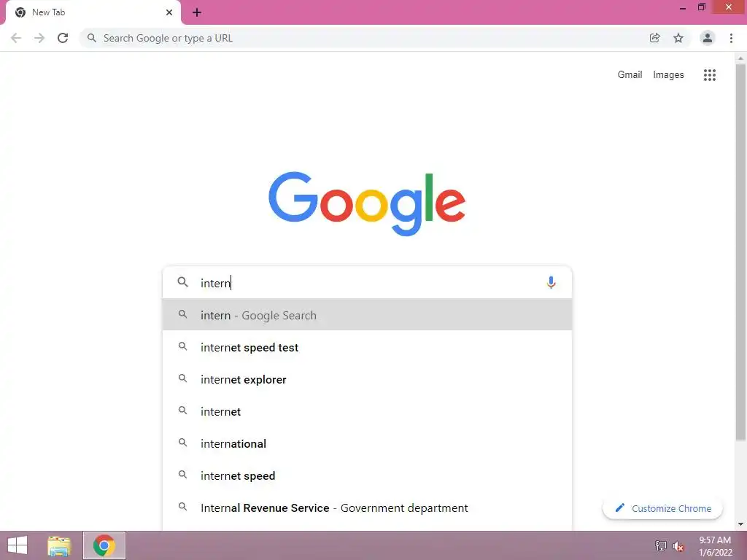Pick the suggestion reading only internet
Image resolution: width=747 pixels, height=560 pixels.
367,411
